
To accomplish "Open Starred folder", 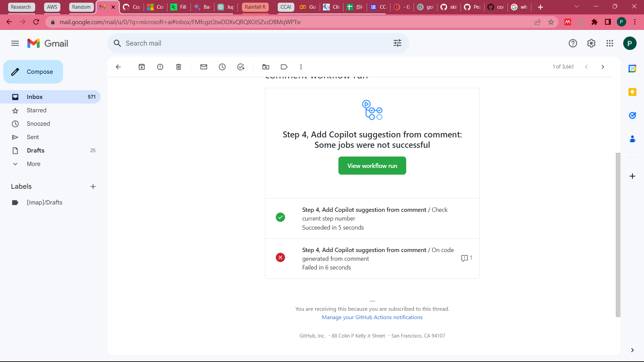I will (50, 110).
